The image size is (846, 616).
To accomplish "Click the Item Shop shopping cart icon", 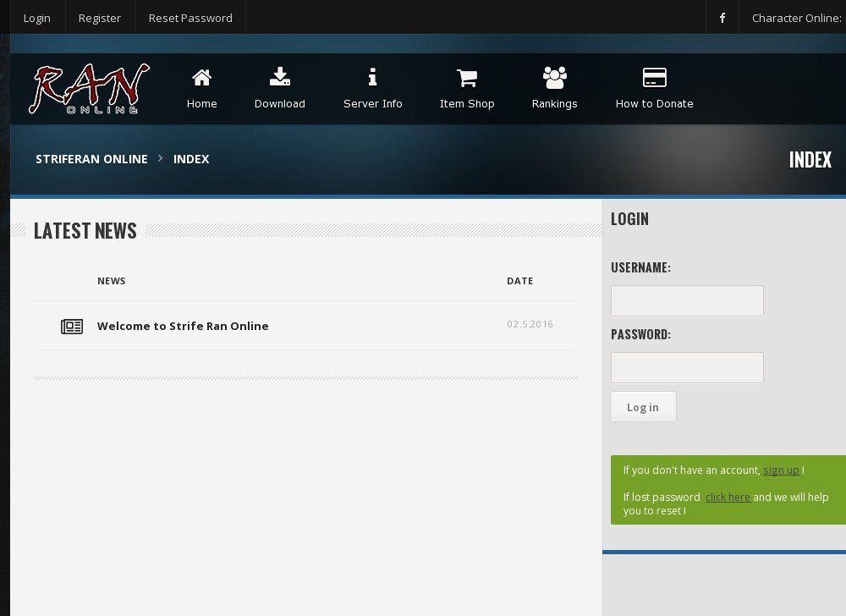I will (x=467, y=77).
